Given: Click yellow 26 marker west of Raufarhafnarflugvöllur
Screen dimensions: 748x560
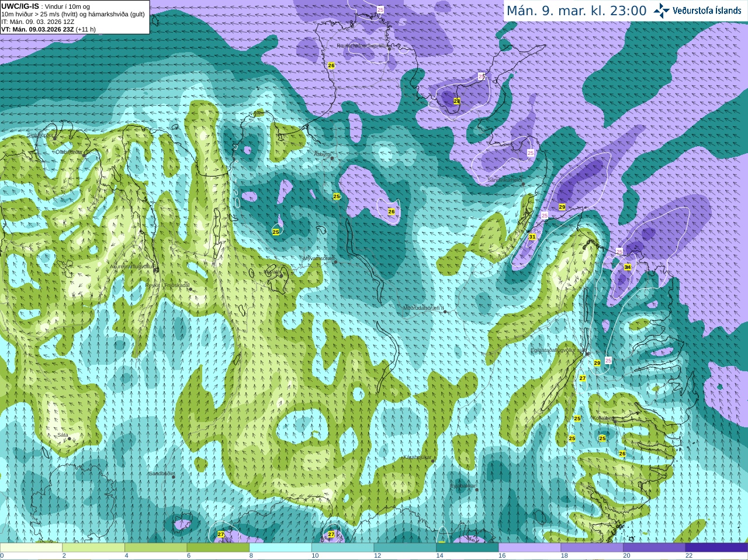Looking at the screenshot, I should click(331, 65).
